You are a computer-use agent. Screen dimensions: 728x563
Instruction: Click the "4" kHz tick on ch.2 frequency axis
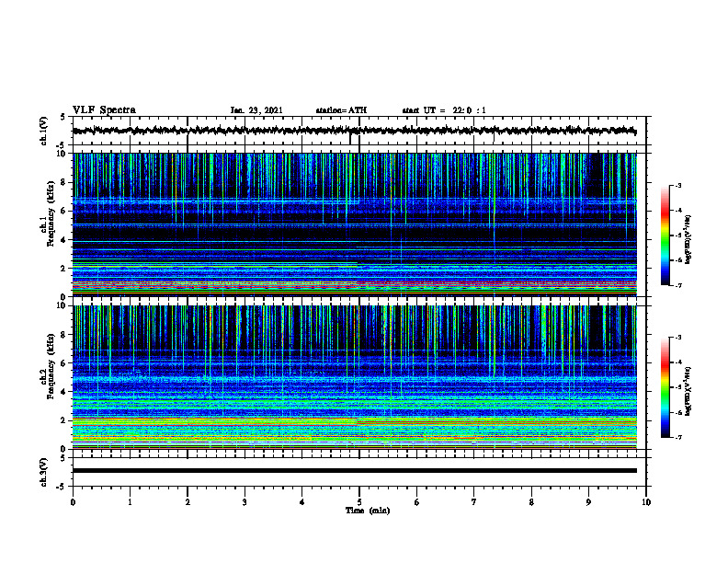click(63, 392)
